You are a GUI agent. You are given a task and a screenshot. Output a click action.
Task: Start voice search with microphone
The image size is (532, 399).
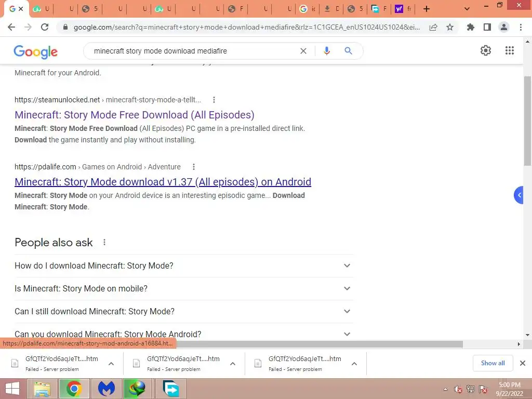tap(326, 51)
